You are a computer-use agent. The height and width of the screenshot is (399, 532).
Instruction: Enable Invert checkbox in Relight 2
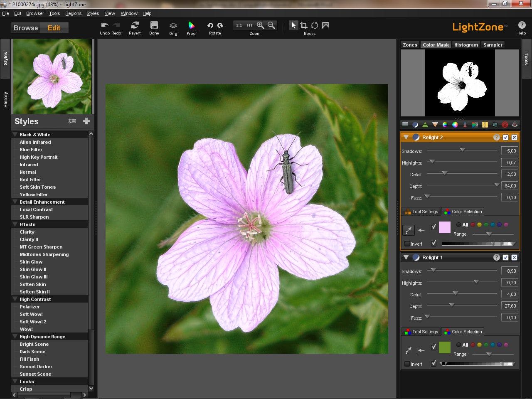coord(407,244)
